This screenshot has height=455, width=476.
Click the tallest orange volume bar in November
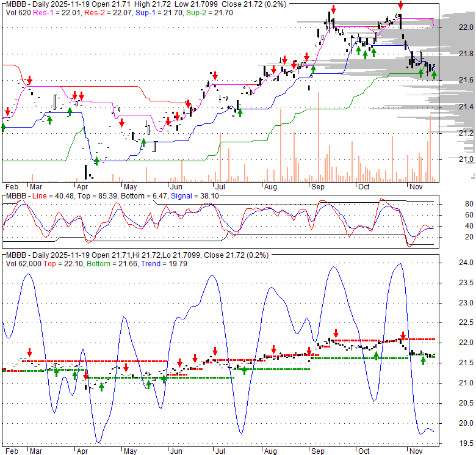click(430, 148)
